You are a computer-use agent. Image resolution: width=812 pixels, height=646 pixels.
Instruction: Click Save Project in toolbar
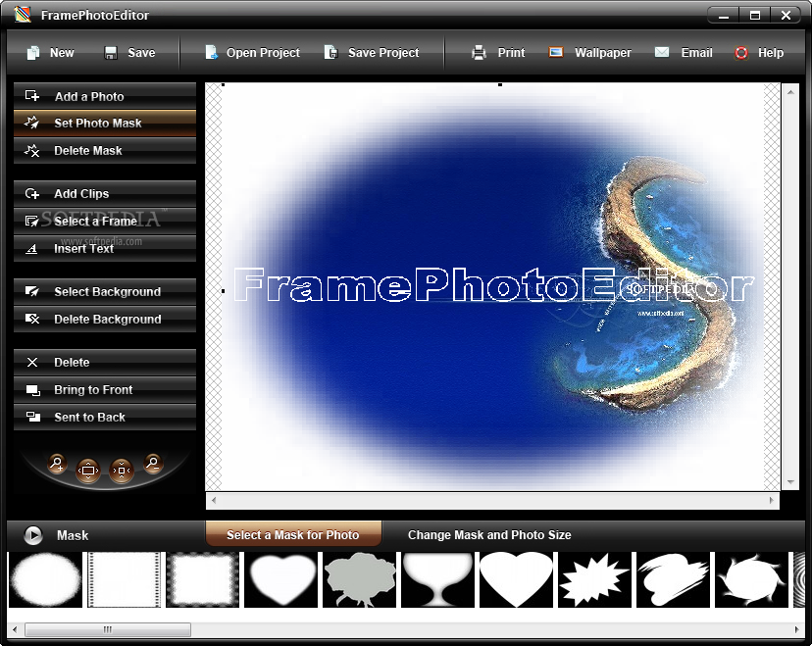[x=372, y=53]
